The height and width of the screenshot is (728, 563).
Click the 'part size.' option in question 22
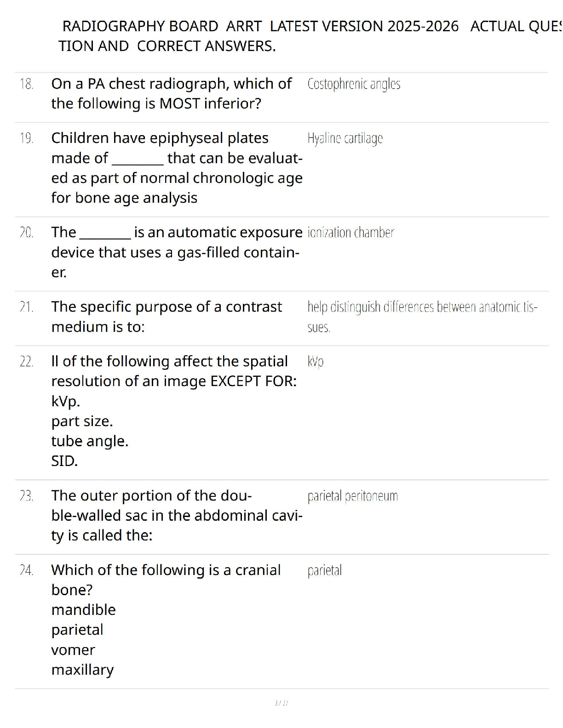[x=82, y=421]
